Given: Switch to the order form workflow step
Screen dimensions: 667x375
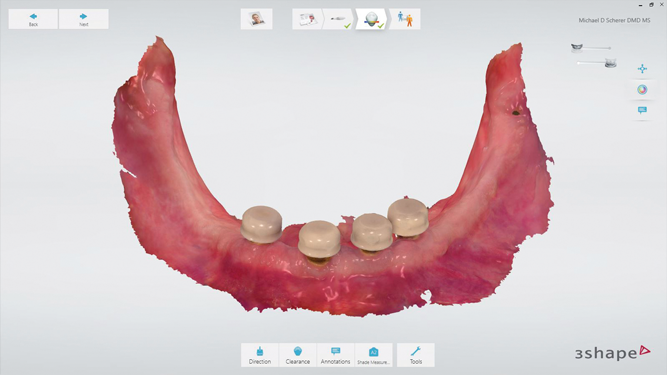Looking at the screenshot, I should [x=307, y=19].
